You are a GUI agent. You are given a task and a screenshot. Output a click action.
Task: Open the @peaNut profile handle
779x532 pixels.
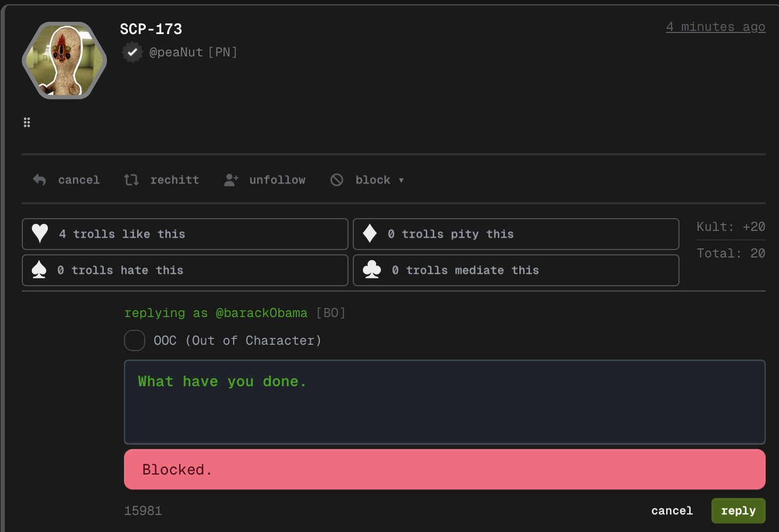[176, 52]
